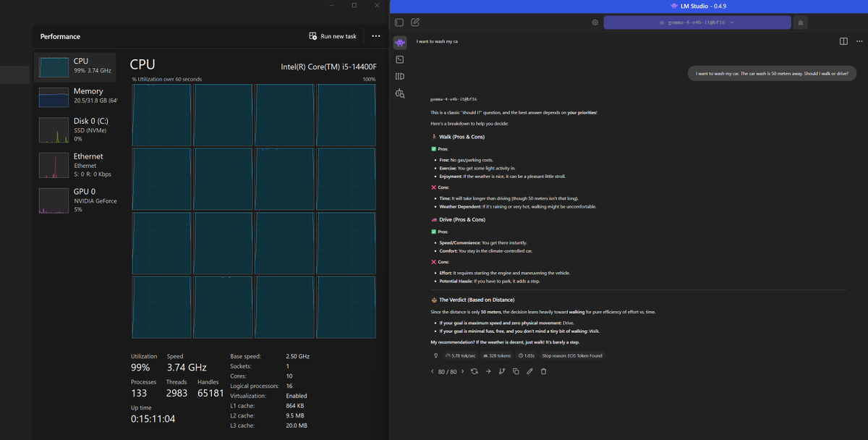Toggle split view icon in chat header
The height and width of the screenshot is (440, 868).
coord(843,41)
